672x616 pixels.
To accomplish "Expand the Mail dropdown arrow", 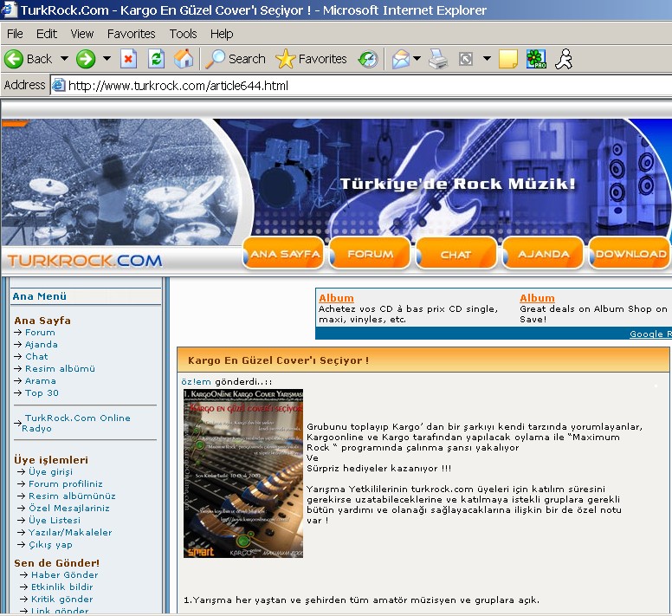I will click(x=417, y=58).
